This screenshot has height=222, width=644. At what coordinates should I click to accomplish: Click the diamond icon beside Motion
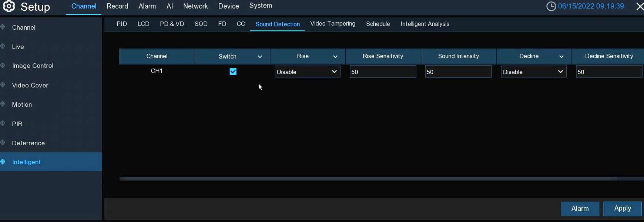click(x=3, y=105)
